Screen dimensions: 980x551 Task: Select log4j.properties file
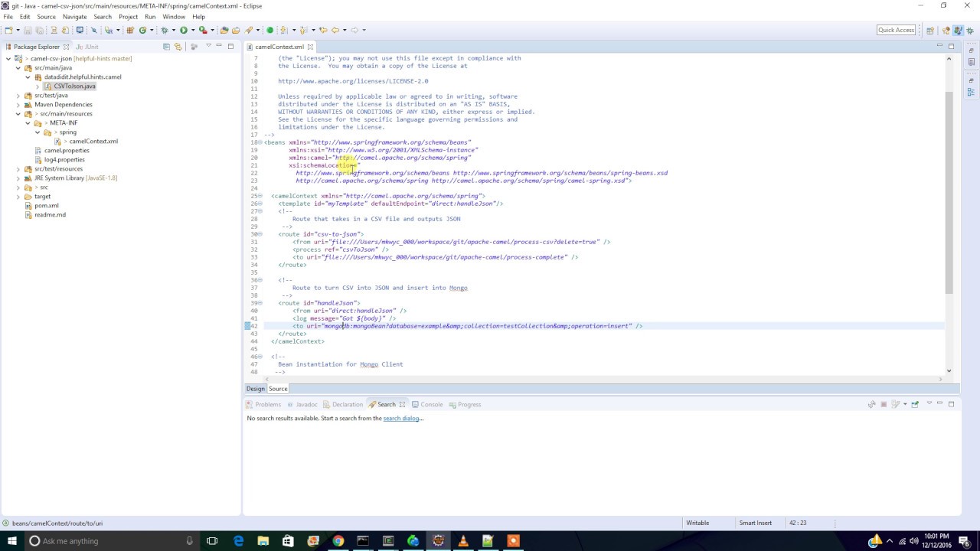(x=64, y=160)
